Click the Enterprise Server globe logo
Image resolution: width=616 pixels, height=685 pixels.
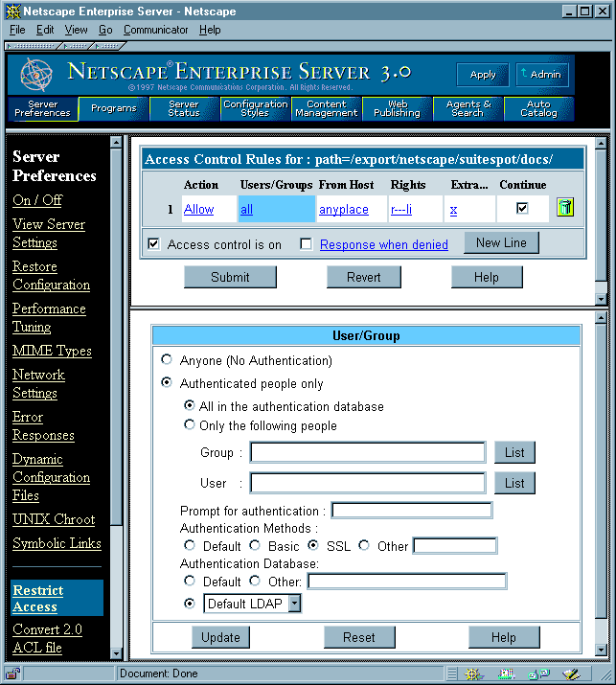[x=36, y=75]
